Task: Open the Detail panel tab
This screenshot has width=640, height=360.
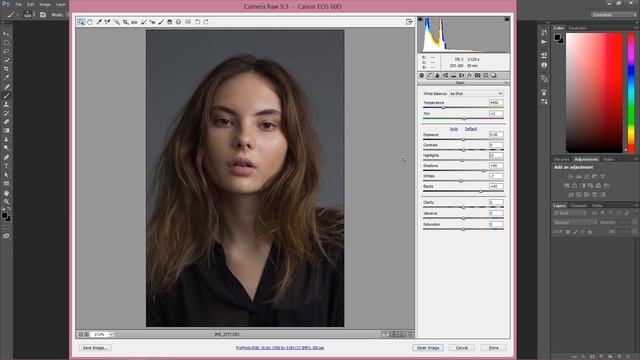Action: [x=438, y=76]
